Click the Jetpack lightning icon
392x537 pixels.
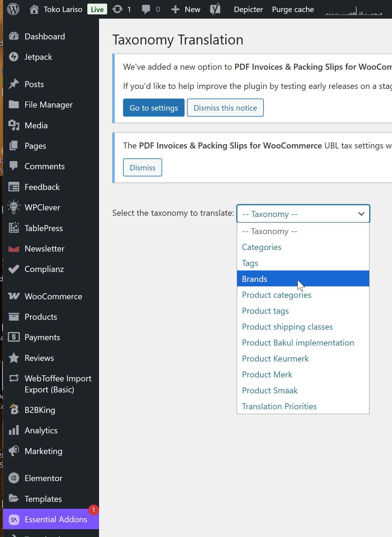pos(14,57)
